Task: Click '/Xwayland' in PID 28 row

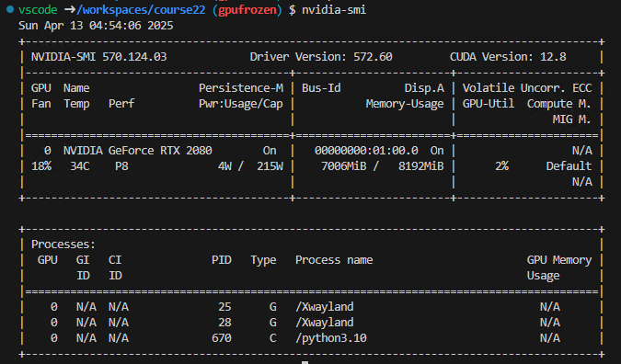Action: point(325,323)
